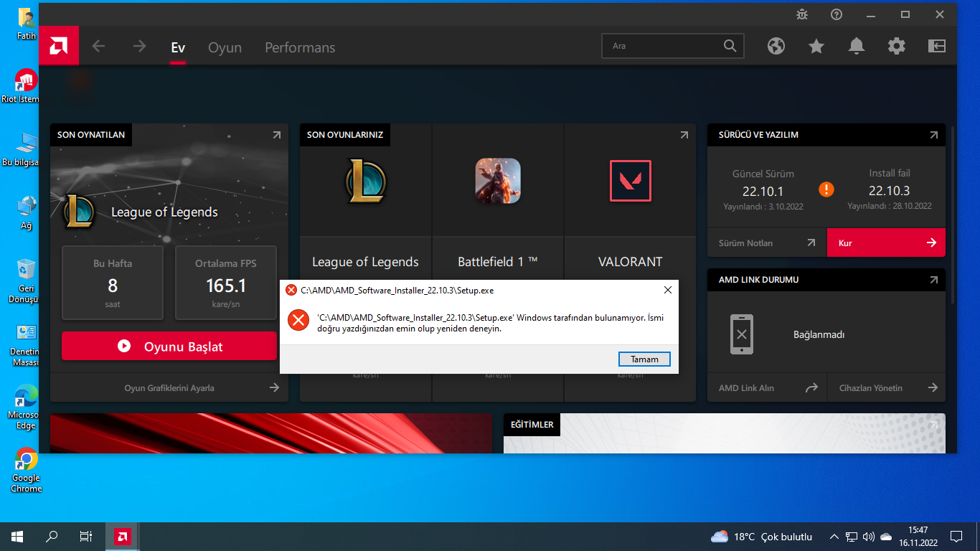This screenshot has width=980, height=551.
Task: Open help via question mark icon
Action: click(x=837, y=14)
